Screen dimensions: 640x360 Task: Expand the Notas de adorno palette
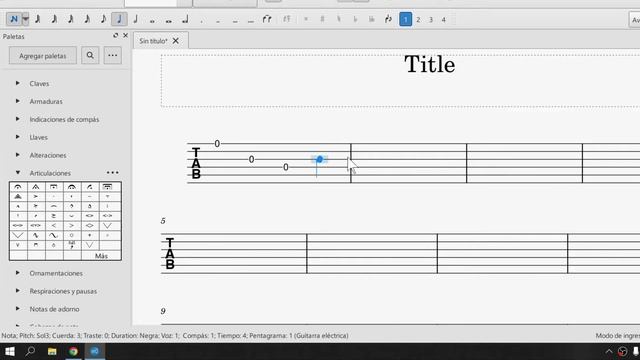[x=18, y=309]
